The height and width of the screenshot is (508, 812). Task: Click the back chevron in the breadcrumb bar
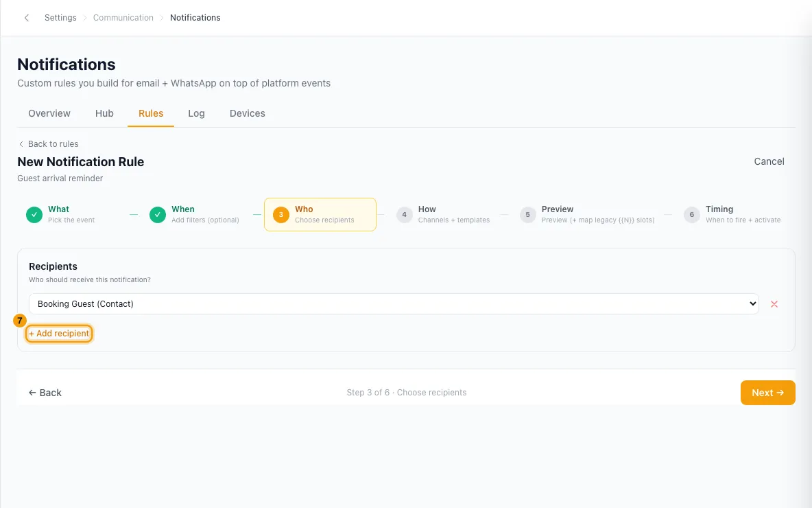(27, 18)
